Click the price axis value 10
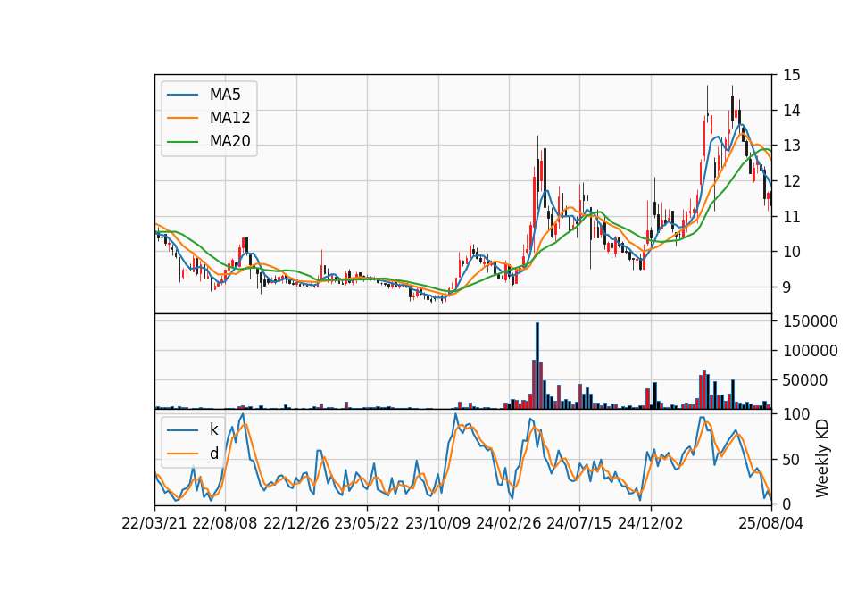857x616 pixels. click(792, 252)
